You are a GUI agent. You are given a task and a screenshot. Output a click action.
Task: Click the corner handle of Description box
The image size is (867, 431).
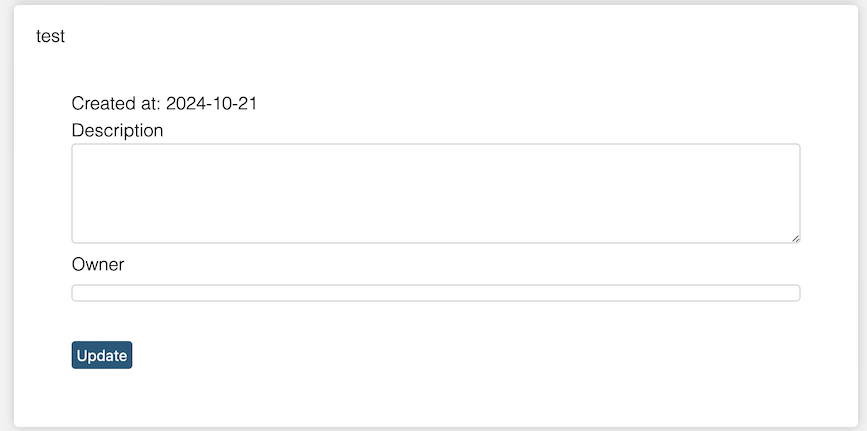pyautogui.click(x=795, y=238)
